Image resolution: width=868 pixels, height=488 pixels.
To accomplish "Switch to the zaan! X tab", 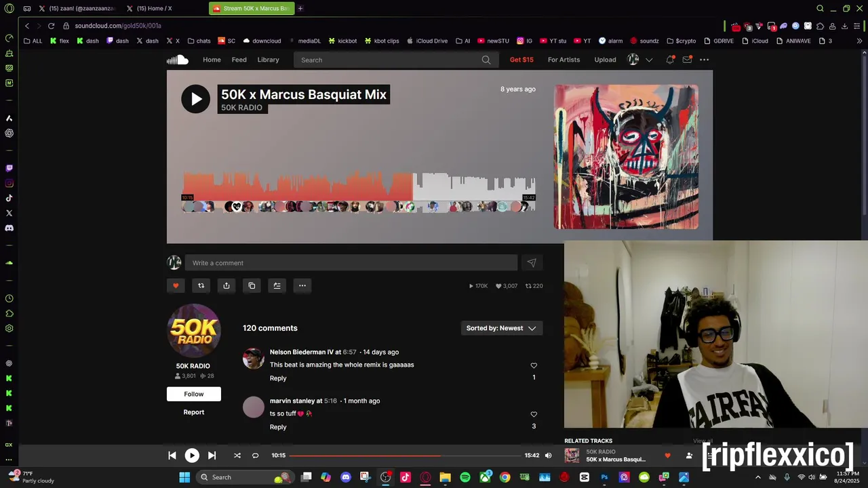I will point(77,8).
